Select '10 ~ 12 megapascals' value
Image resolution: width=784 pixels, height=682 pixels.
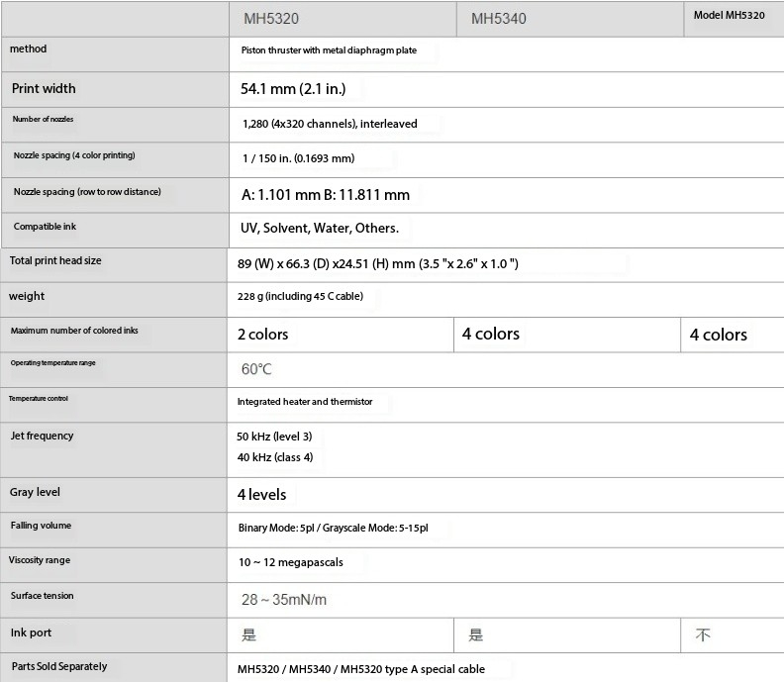click(291, 563)
